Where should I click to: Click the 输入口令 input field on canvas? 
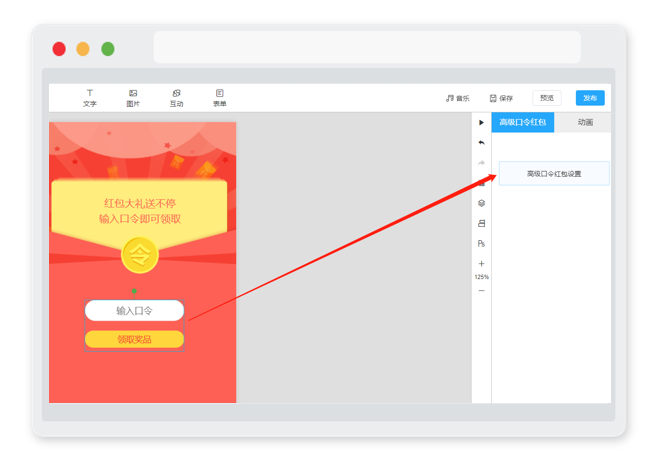[134, 311]
